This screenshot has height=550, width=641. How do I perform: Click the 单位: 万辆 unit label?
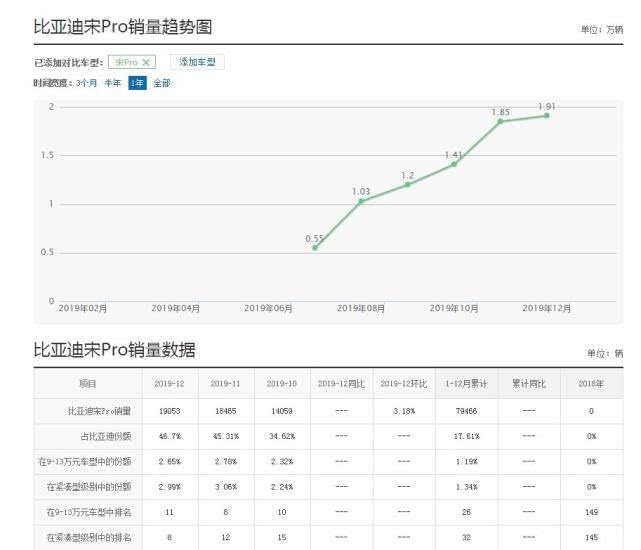click(x=602, y=30)
